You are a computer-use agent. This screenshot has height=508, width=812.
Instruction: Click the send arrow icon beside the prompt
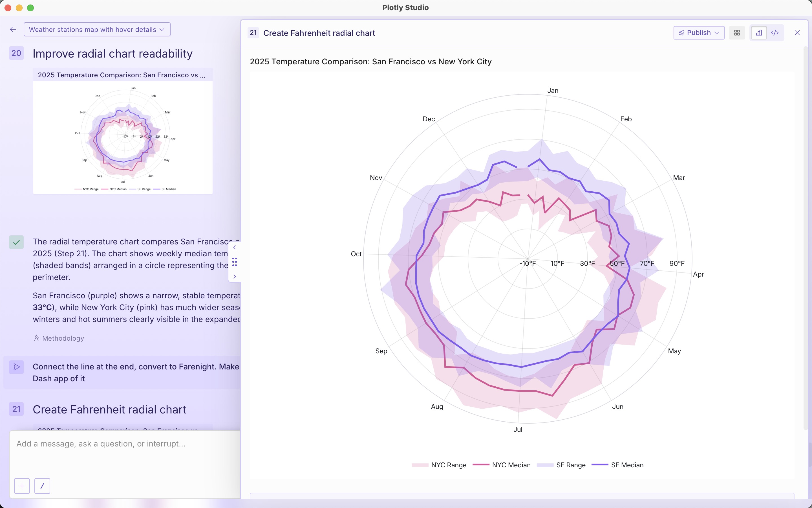click(x=16, y=367)
